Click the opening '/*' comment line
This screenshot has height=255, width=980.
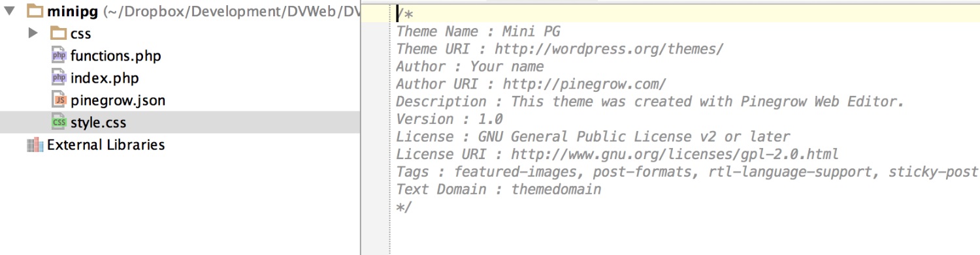404,14
